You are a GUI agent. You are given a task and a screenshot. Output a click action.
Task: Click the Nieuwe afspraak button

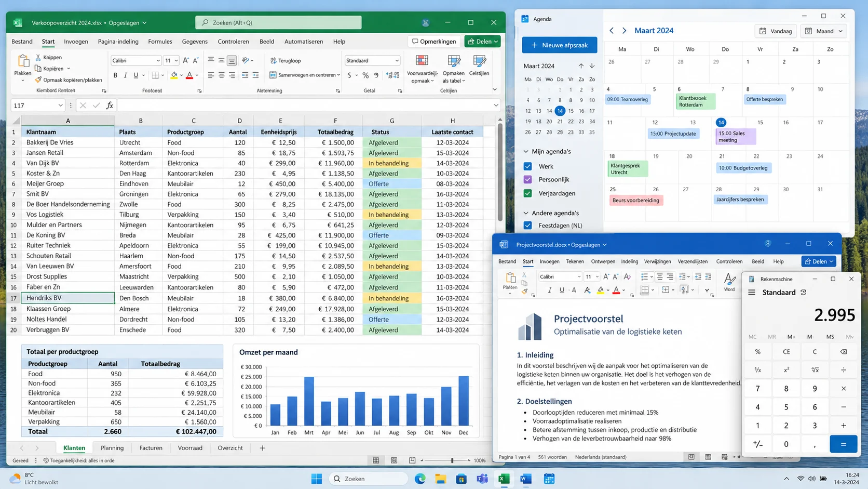(559, 45)
